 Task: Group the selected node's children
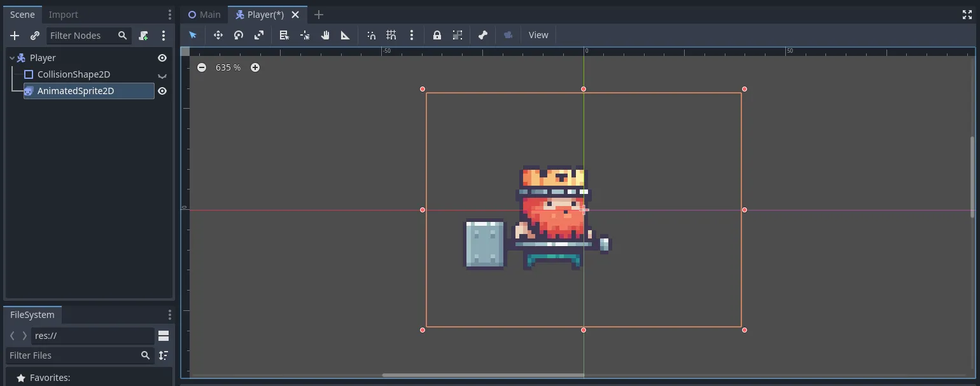coord(458,35)
